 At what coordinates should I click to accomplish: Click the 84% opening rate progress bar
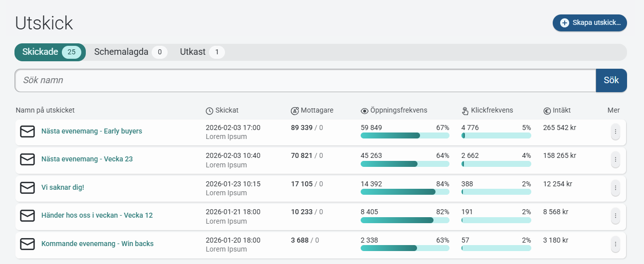click(x=405, y=192)
